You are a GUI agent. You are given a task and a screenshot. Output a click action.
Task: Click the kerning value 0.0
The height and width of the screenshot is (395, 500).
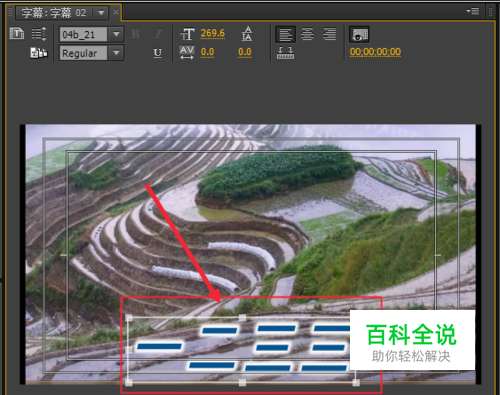pos(207,52)
